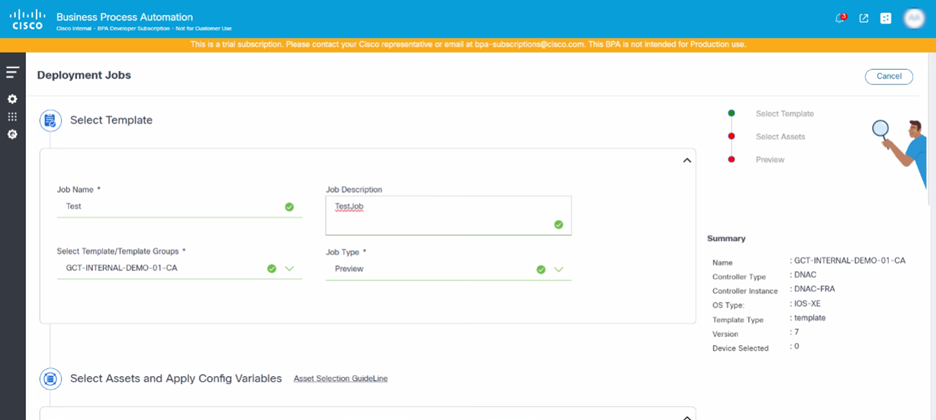Click the Version label in summary

725,334
